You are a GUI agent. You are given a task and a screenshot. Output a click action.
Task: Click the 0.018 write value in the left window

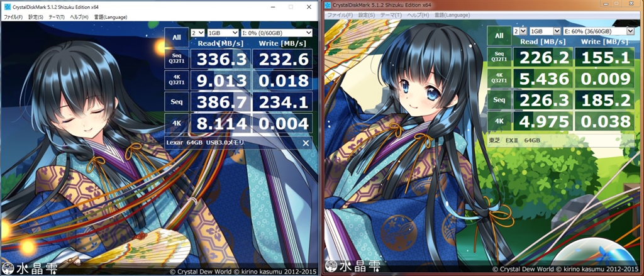(x=282, y=80)
